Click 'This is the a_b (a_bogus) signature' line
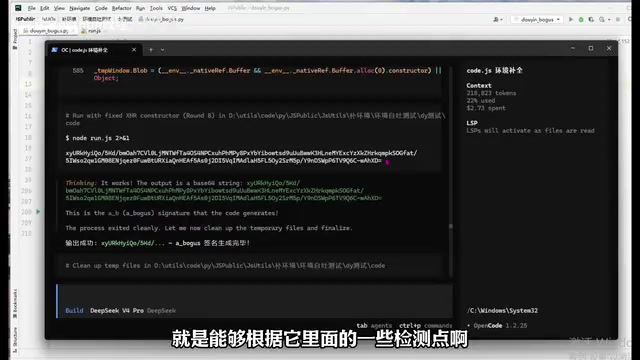This screenshot has height=360, width=640. [x=172, y=213]
